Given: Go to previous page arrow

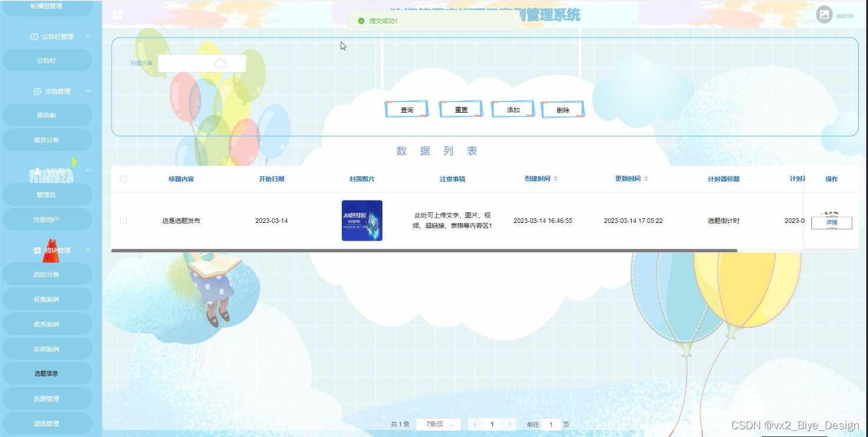Looking at the screenshot, I should point(475,424).
